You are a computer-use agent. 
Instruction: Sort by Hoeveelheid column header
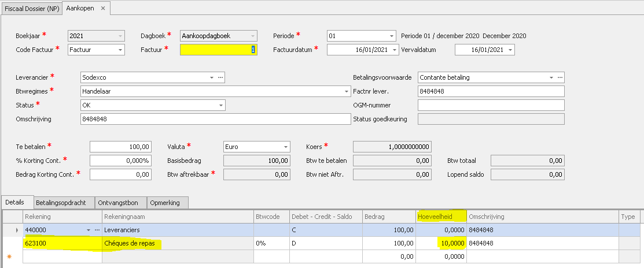tap(441, 217)
